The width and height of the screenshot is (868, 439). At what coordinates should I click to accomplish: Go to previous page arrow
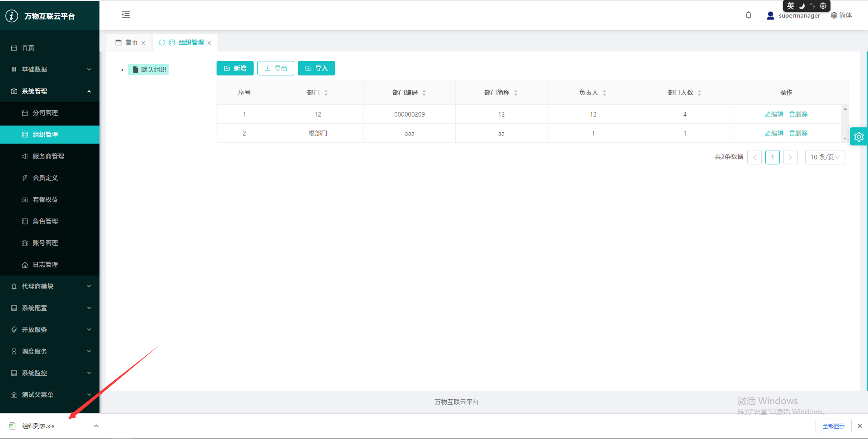pos(755,157)
